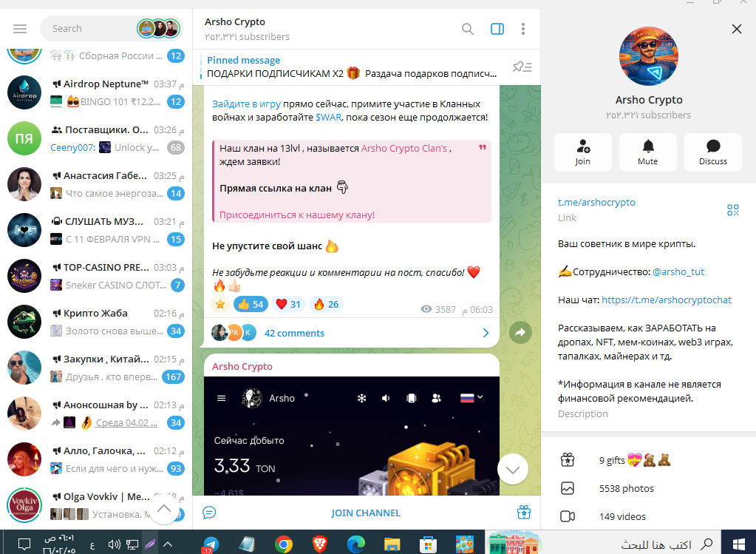Click the star paid reaction

coord(220,304)
